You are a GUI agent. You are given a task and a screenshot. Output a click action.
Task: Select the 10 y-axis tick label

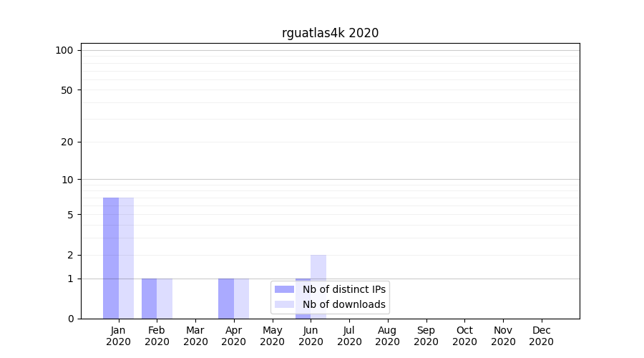point(67,180)
